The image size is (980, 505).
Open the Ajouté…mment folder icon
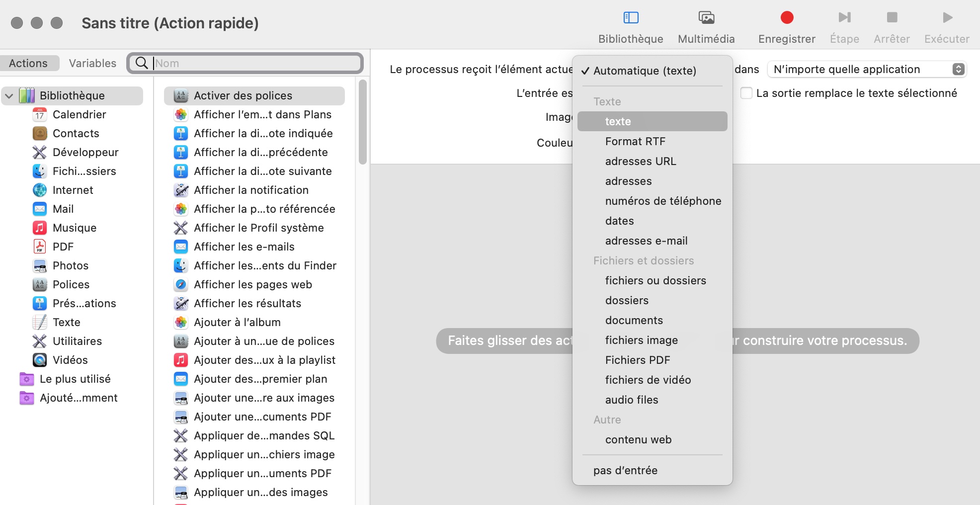[27, 398]
